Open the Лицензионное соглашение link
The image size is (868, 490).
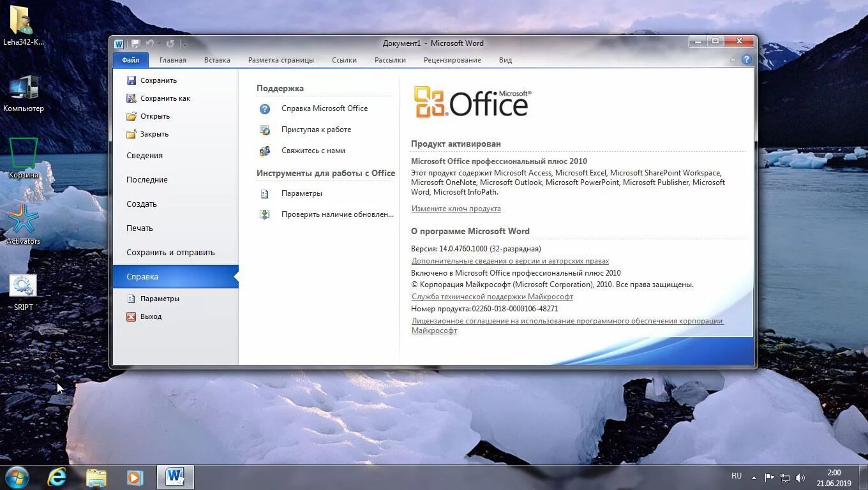coord(567,325)
